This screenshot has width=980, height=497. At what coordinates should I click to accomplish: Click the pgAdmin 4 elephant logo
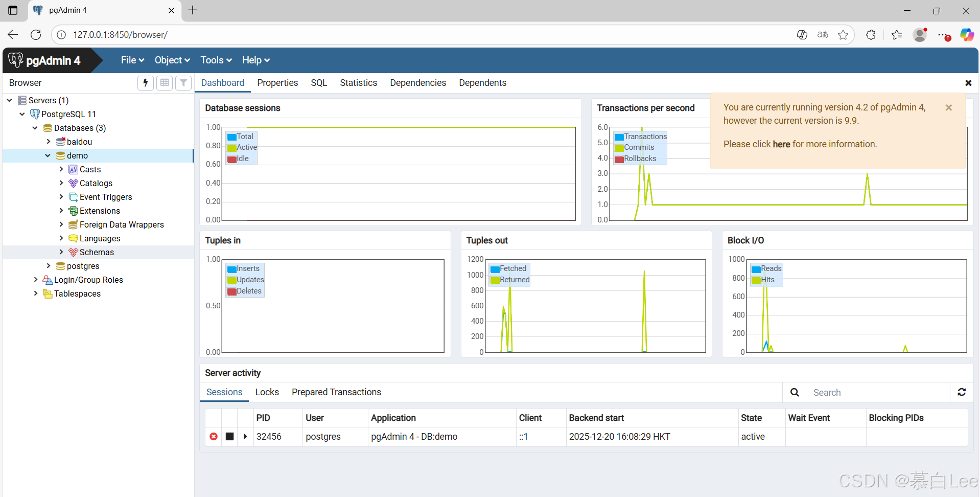click(x=16, y=60)
